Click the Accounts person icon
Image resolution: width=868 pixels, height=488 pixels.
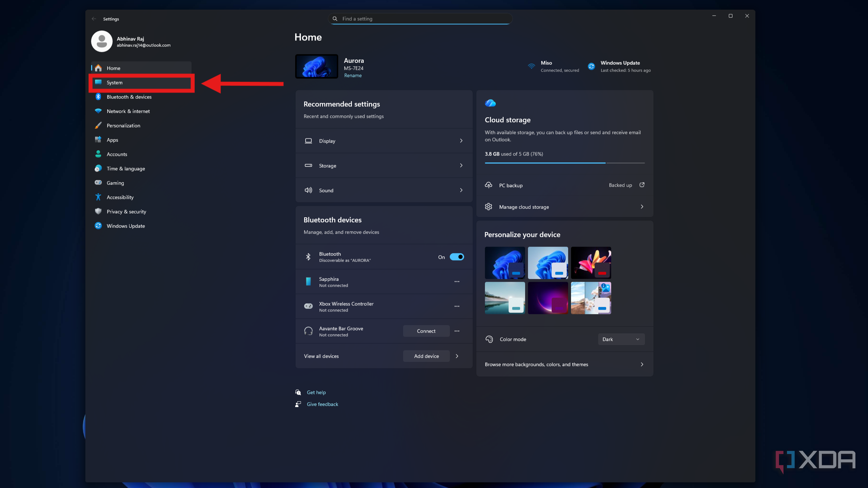(x=98, y=154)
